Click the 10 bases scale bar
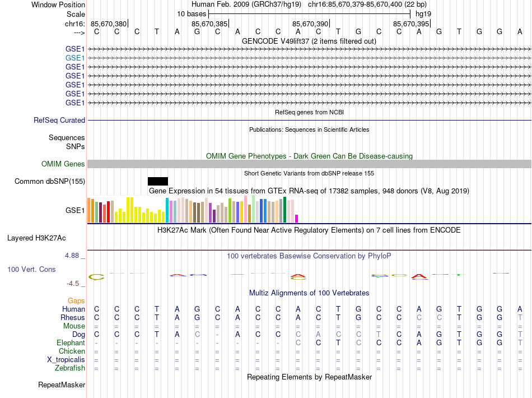The width and height of the screenshot is (532, 398). [309, 13]
